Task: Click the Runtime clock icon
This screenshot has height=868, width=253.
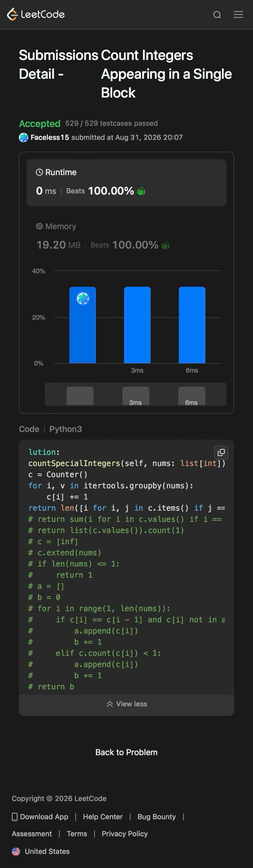Action: tap(39, 172)
